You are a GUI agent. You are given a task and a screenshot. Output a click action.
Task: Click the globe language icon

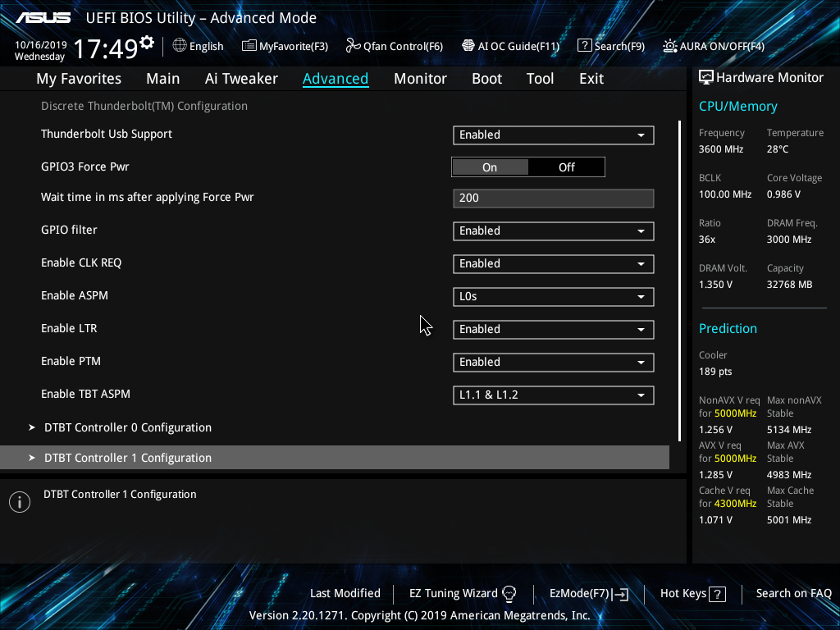(180, 46)
